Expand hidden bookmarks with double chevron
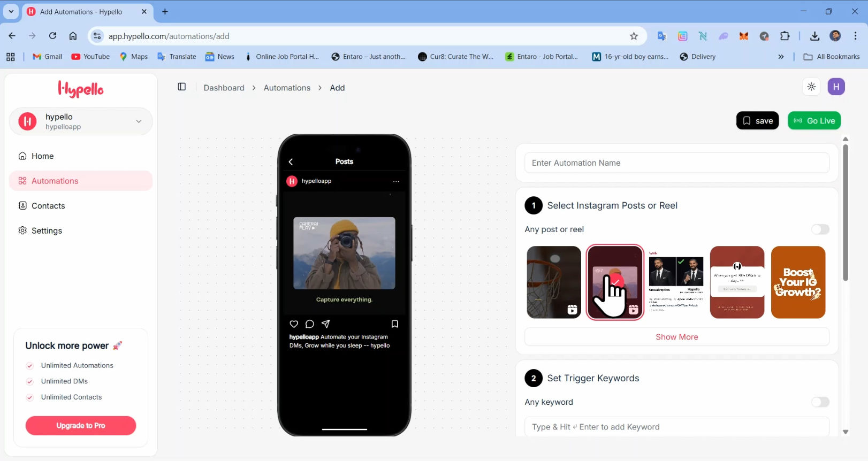The image size is (868, 461). point(781,57)
